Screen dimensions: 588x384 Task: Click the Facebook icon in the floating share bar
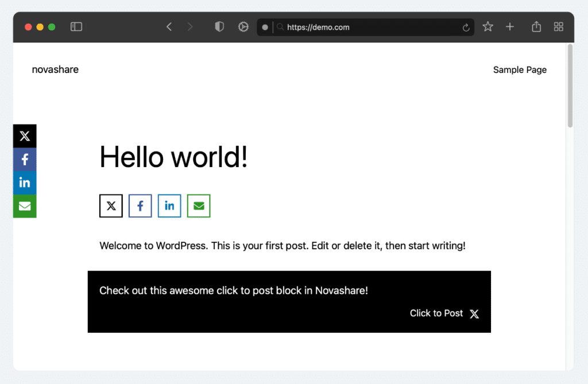tap(24, 159)
